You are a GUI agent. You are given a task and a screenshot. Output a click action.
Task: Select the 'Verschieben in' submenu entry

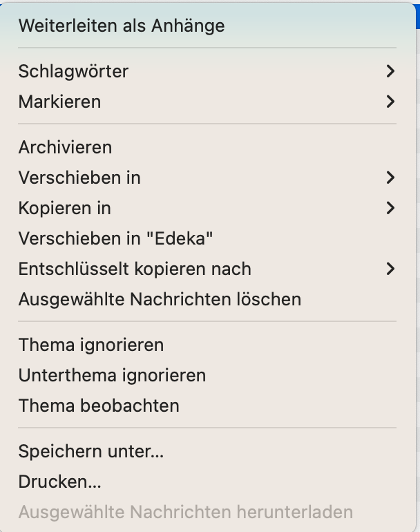(79, 178)
